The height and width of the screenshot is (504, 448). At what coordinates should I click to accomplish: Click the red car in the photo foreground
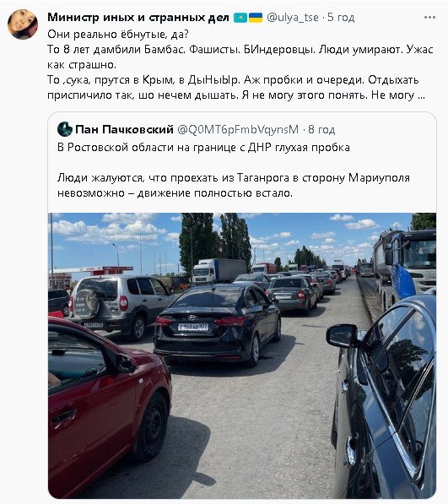coord(109,405)
